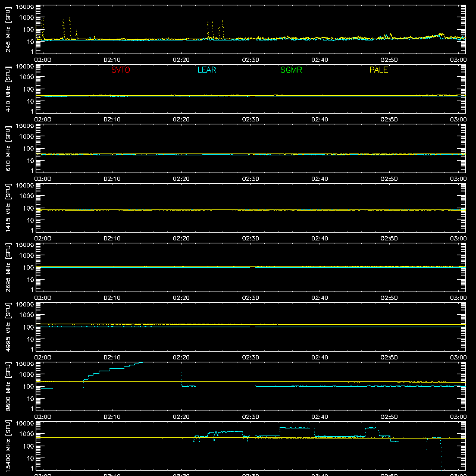
Task: Click the 100 y-tick in 610 MHz panel
Action: pyautogui.click(x=29, y=149)
